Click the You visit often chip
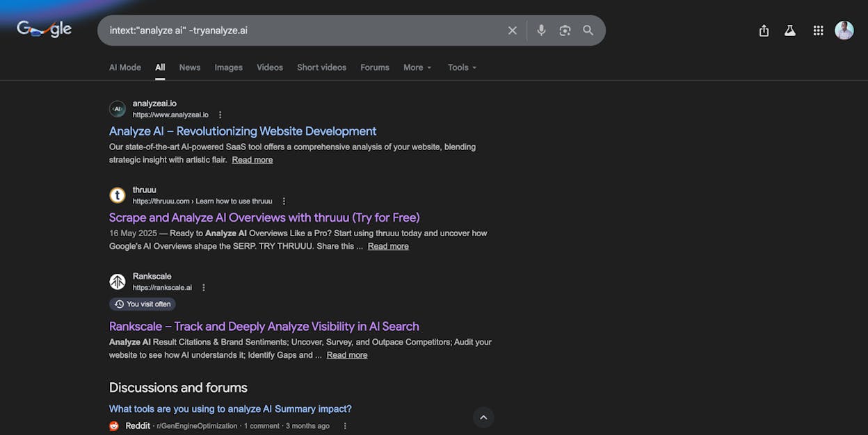 click(x=143, y=304)
